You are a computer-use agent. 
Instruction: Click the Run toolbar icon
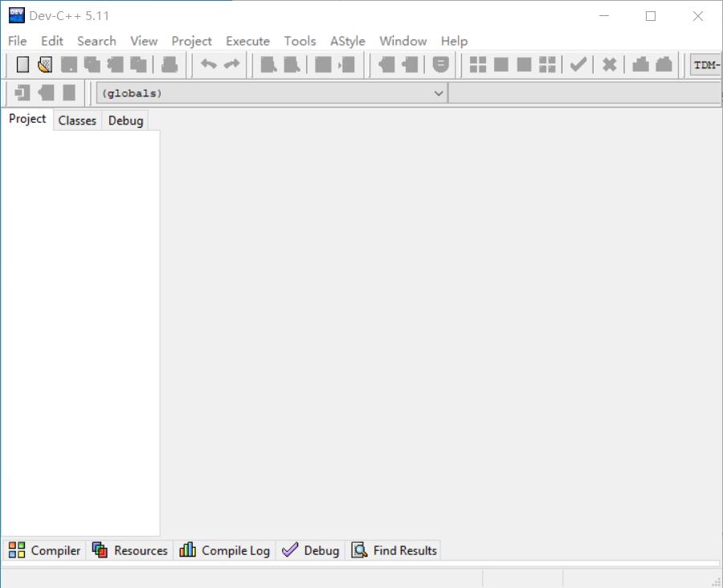[501, 64]
